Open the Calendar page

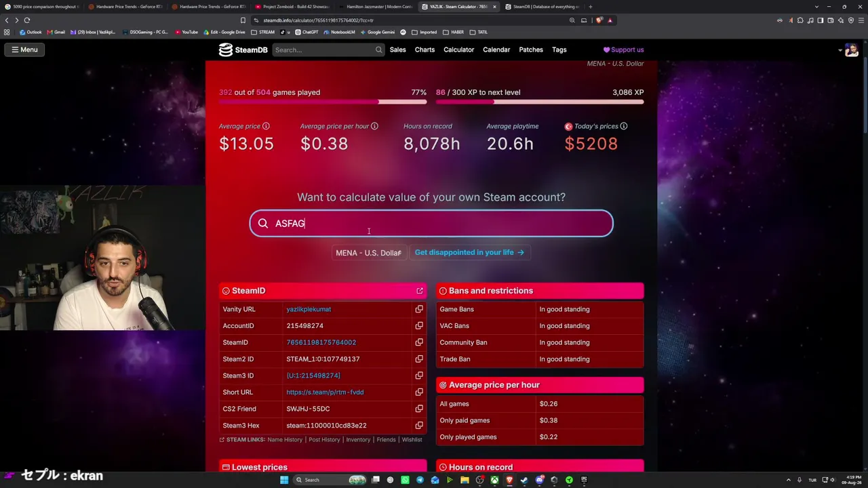[496, 49]
